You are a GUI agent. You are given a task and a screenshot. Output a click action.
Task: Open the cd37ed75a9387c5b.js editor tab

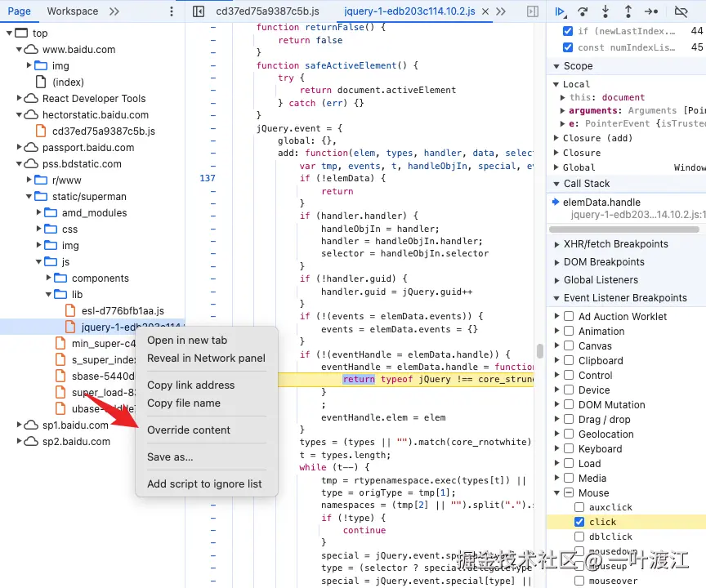(x=267, y=11)
